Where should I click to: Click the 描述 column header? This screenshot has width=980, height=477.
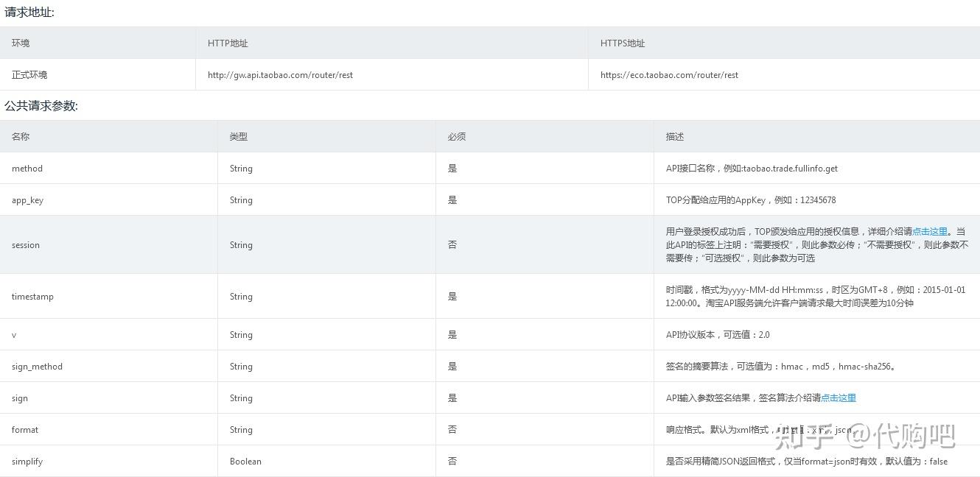click(673, 136)
